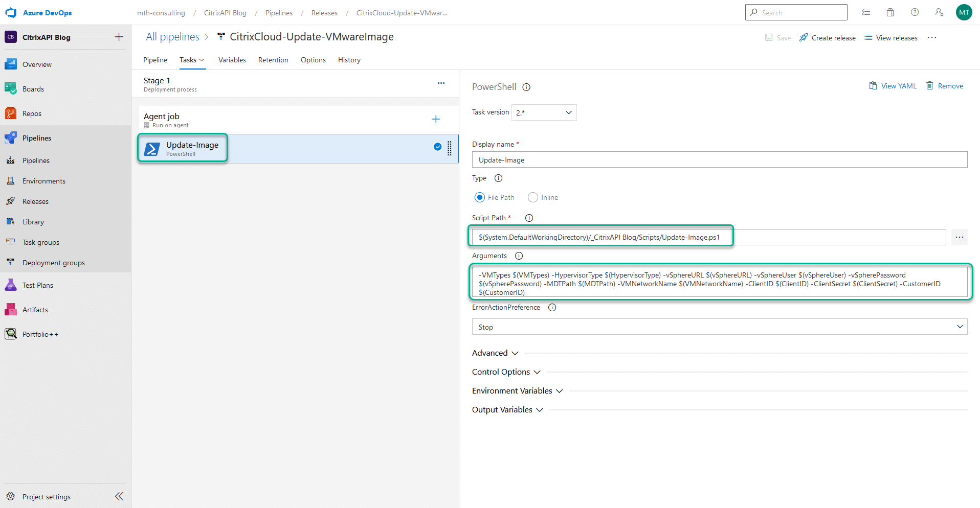Open more actions ellipsis beside View releases
Screen dimensions: 980x508
tap(932, 37)
